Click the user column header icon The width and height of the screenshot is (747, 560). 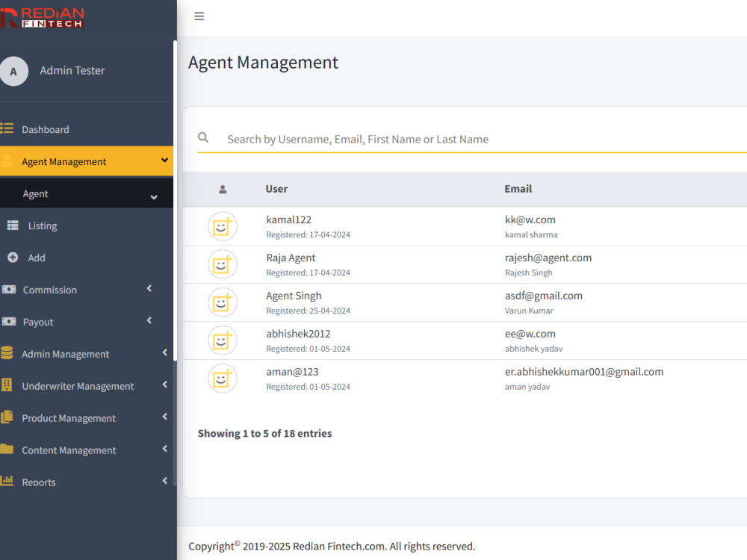click(x=223, y=190)
